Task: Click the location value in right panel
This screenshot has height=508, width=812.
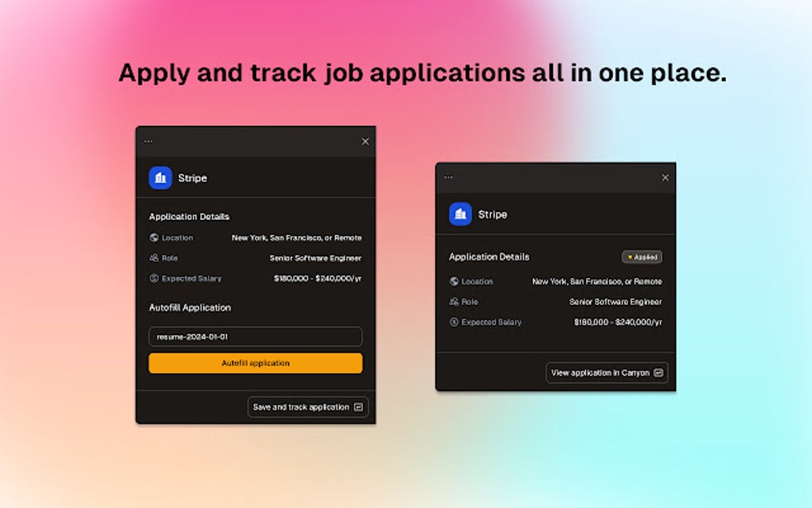Action: (x=597, y=281)
